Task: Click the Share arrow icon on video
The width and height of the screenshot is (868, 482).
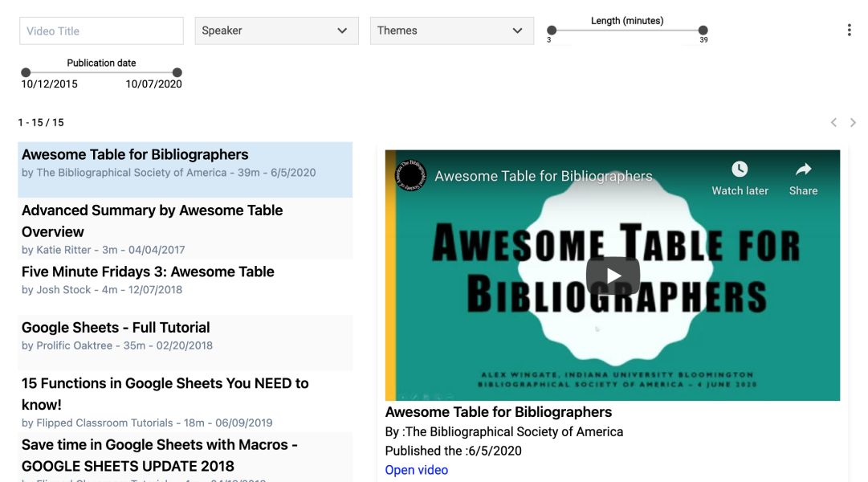Action: (803, 169)
